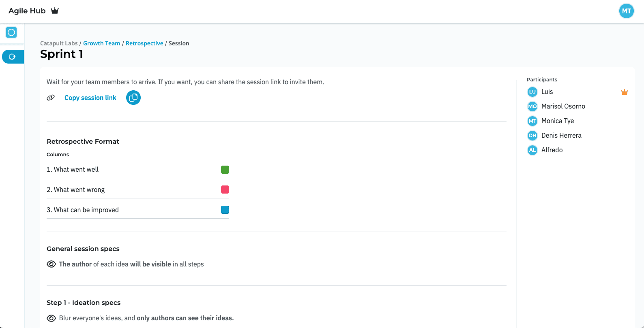Click the crown icon next to Agile Hub
The height and width of the screenshot is (328, 644).
[55, 11]
